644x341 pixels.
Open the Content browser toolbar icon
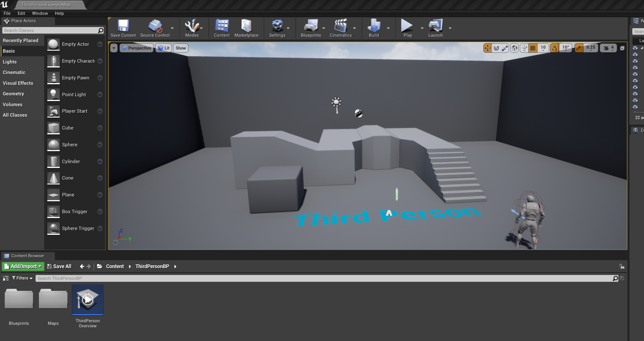222,28
